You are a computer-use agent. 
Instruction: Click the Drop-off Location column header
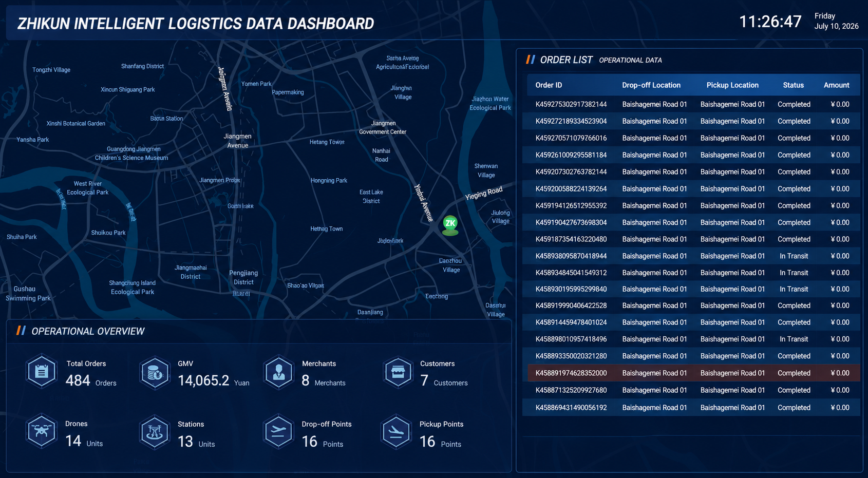point(651,85)
